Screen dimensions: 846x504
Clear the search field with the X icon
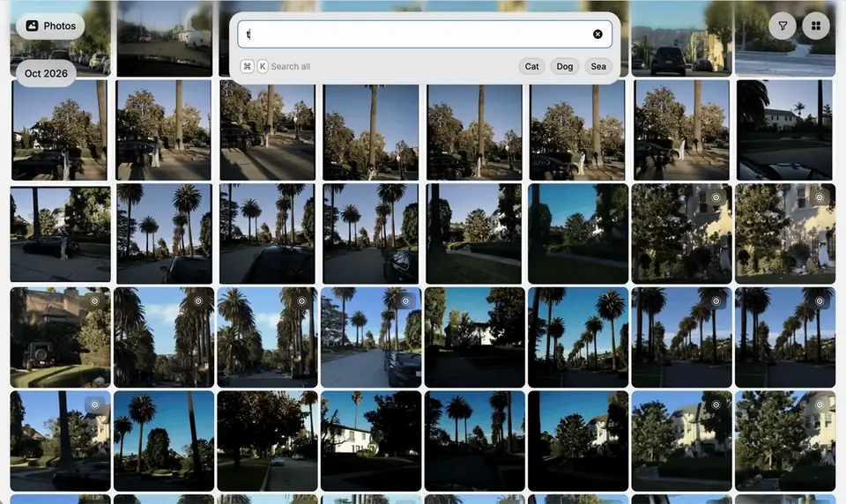click(597, 34)
